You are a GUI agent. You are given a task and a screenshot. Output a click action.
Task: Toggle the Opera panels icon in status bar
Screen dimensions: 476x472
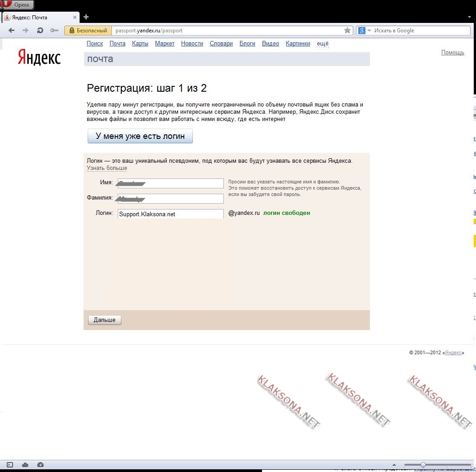[x=10, y=465]
